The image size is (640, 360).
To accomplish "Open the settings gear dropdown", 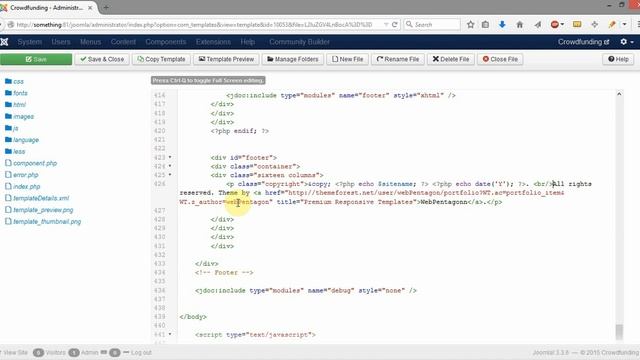I will click(x=627, y=42).
